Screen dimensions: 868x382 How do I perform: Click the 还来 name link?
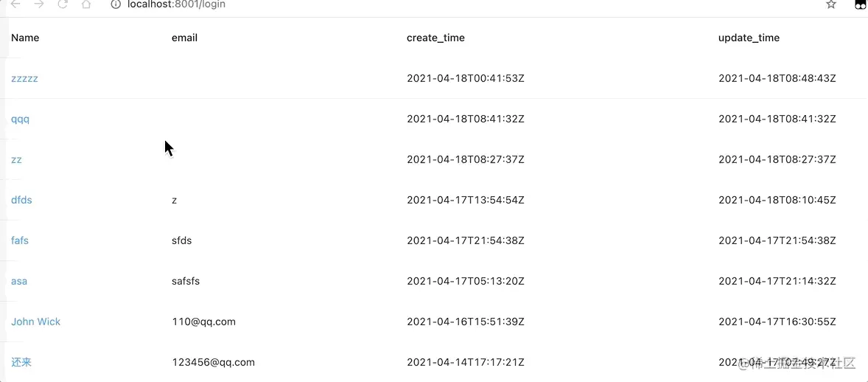click(21, 362)
